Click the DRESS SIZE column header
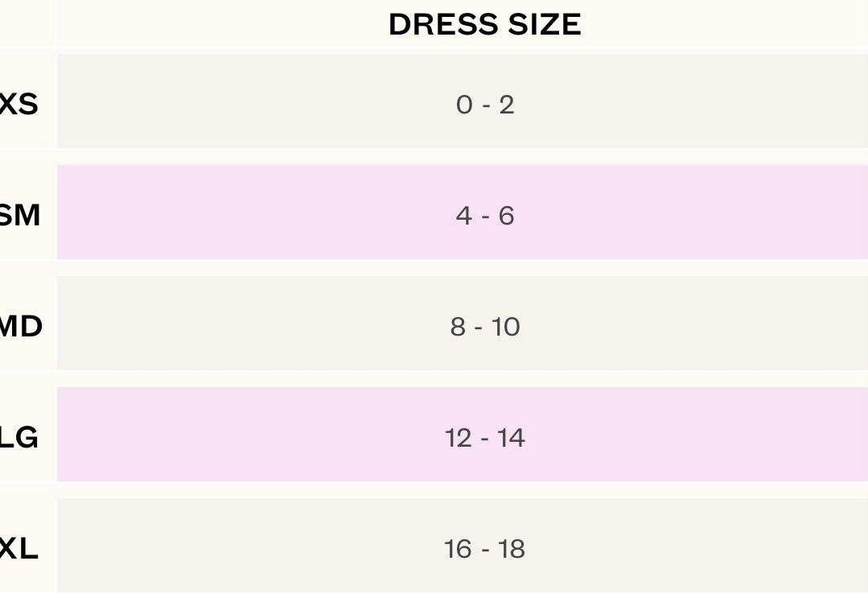Image resolution: width=868 pixels, height=594 pixels. pyautogui.click(x=484, y=25)
